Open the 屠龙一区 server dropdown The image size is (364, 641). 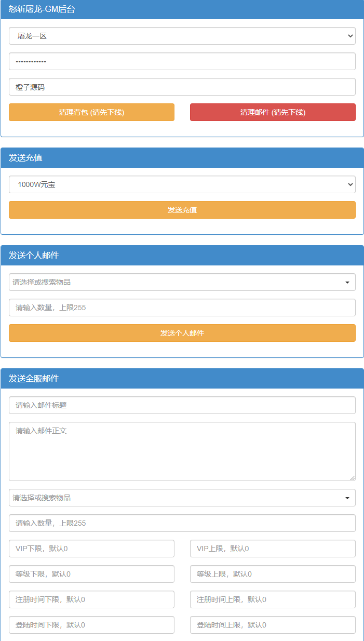pos(182,36)
